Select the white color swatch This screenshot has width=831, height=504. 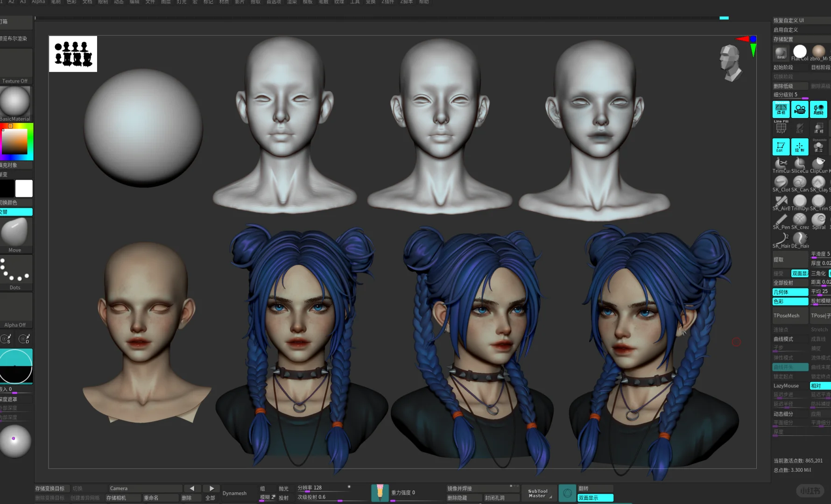24,189
